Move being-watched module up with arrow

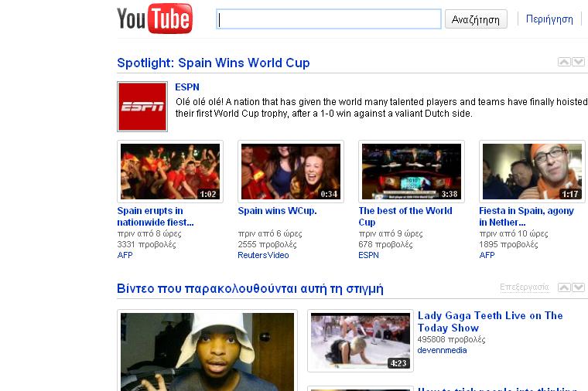(x=564, y=287)
